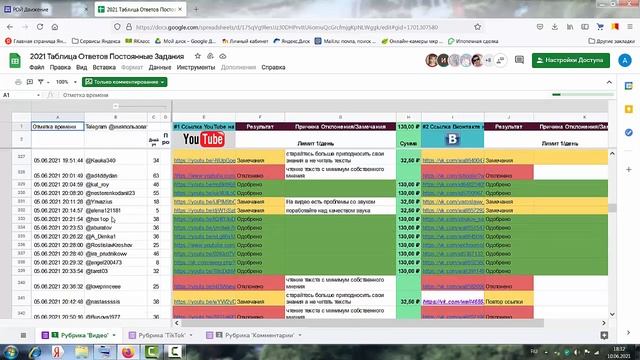
Task: Collapse the header with up chevron
Action: 609,82
